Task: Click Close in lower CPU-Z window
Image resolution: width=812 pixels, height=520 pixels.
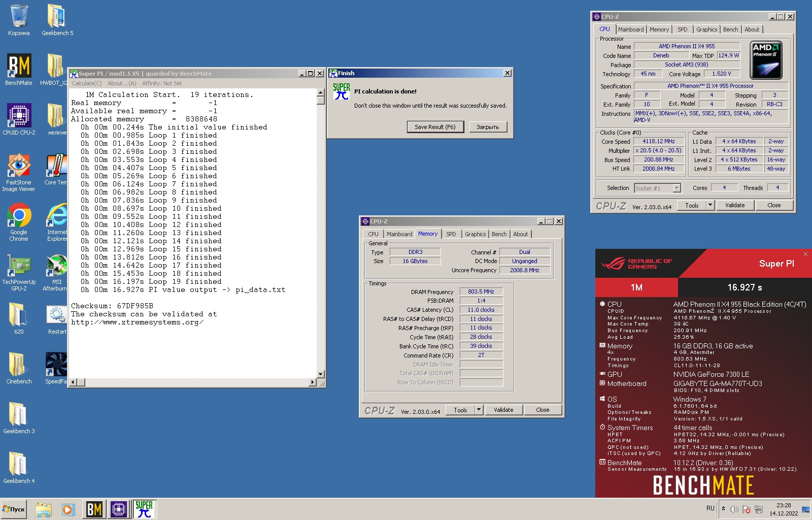Action: [543, 410]
